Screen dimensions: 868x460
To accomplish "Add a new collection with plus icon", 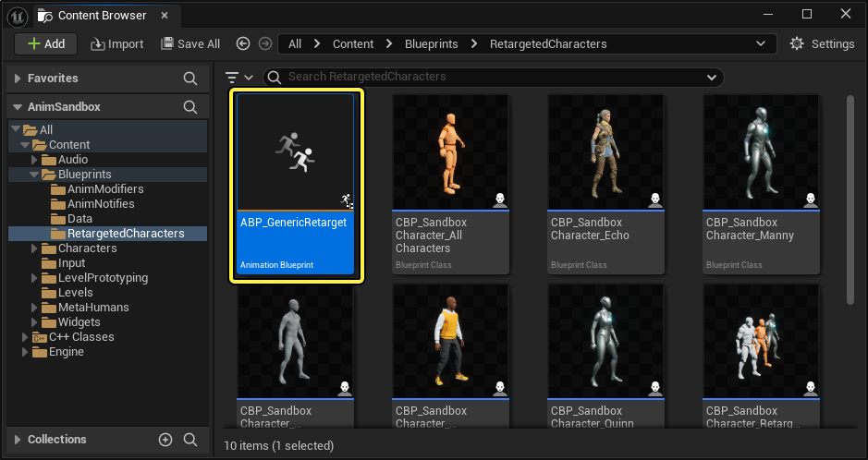I will pos(165,440).
